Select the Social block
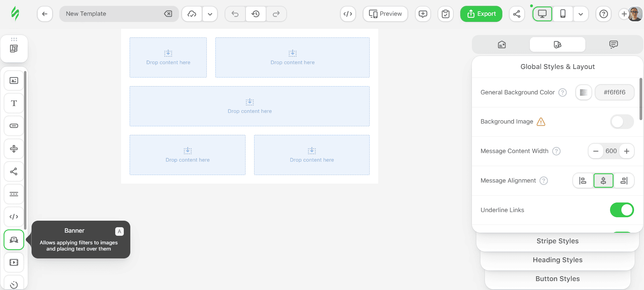This screenshot has height=290, width=644. (x=14, y=171)
